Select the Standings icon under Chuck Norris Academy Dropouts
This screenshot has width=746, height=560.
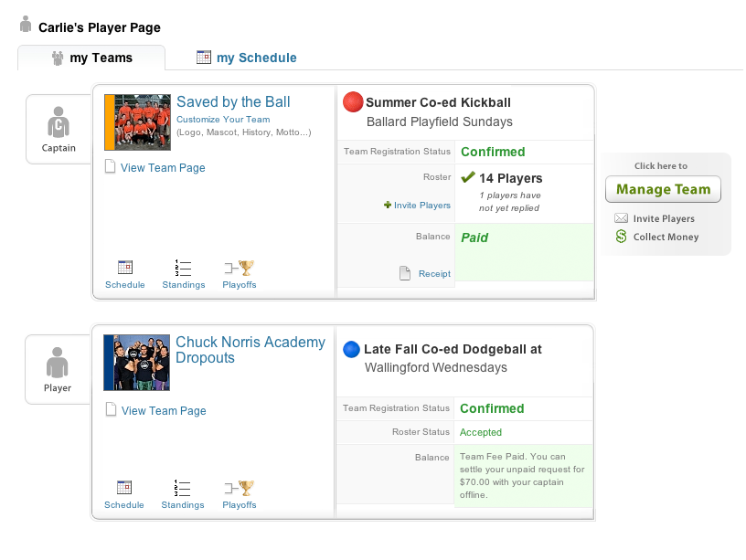coord(182,488)
